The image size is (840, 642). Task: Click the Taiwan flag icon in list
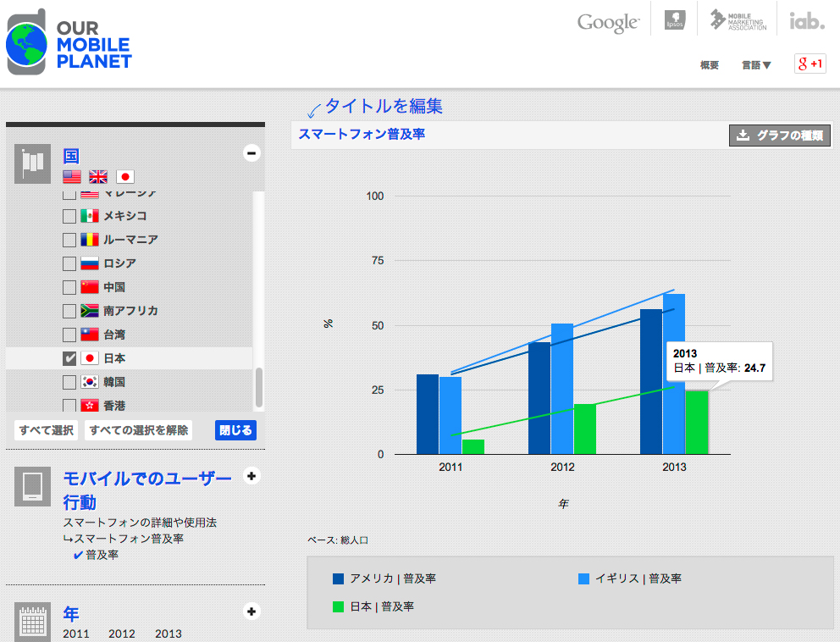coord(90,335)
